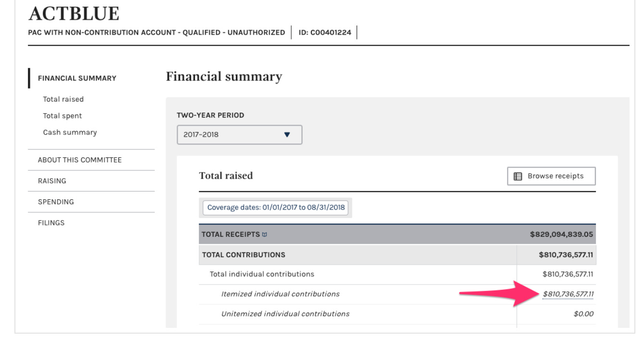Select Financial Summary in the sidebar

click(77, 78)
